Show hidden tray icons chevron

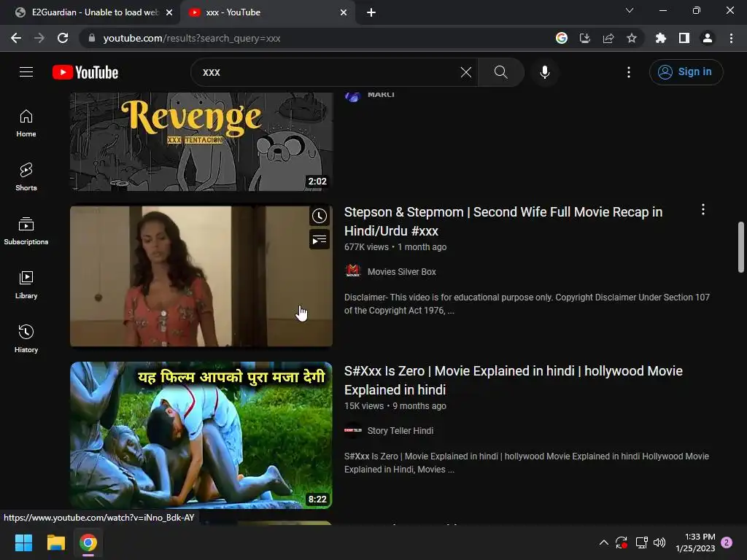(603, 542)
